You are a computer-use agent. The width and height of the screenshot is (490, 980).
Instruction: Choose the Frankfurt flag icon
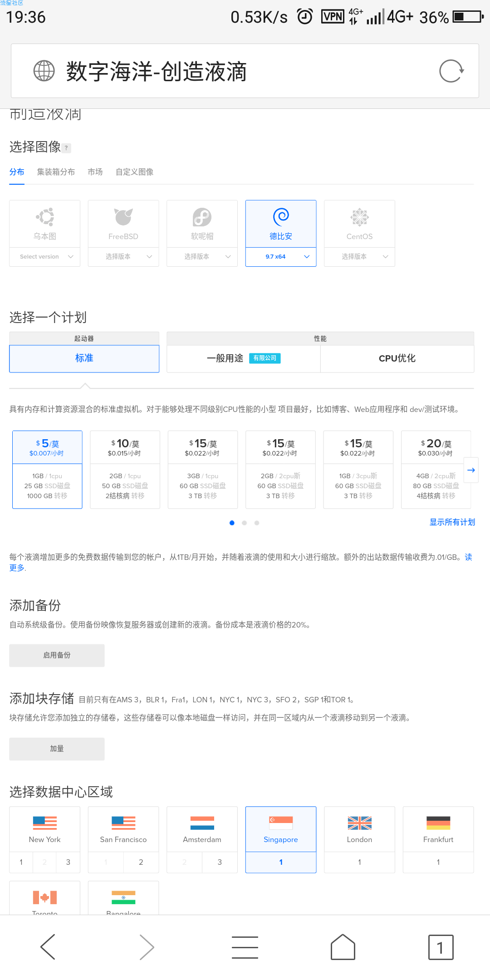[438, 823]
